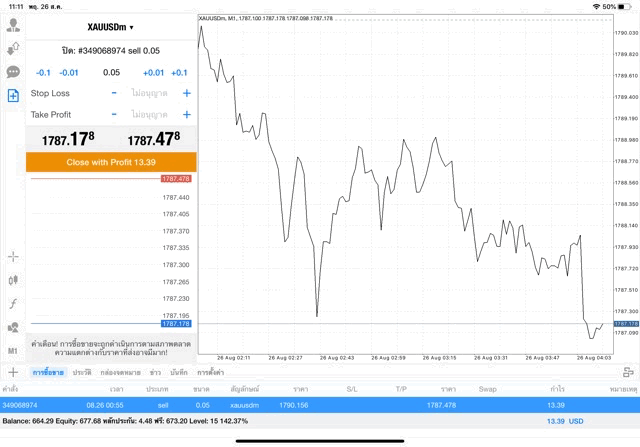640x447 pixels.
Task: Click the 26 Aug 02:11 time label
Action: 233,358
